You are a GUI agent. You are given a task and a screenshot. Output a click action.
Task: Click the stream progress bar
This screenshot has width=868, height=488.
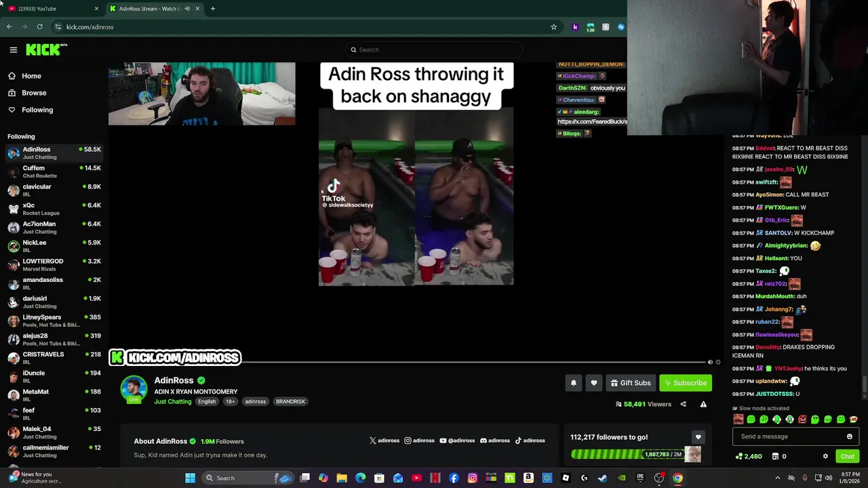pyautogui.click(x=475, y=362)
